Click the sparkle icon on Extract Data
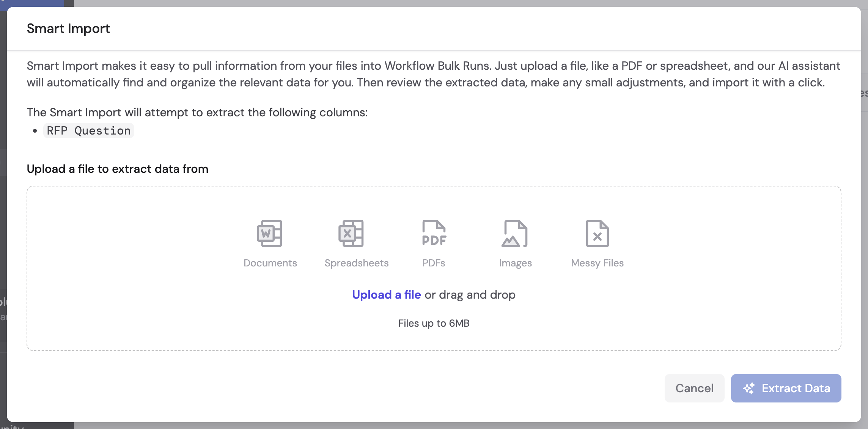This screenshot has width=868, height=429. [x=749, y=388]
